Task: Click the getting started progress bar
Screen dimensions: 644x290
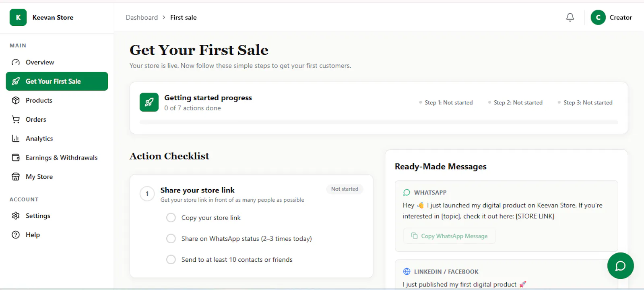Action: pyautogui.click(x=379, y=122)
